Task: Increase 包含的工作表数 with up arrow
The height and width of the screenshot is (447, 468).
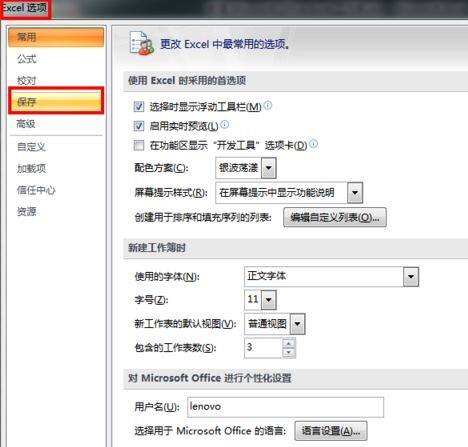Action: 289,343
